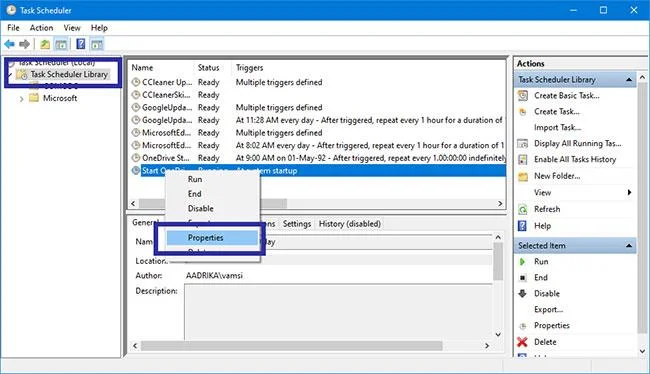Select the CCleaner Up... task row
Image resolution: width=650 pixels, height=374 pixels.
(x=318, y=82)
